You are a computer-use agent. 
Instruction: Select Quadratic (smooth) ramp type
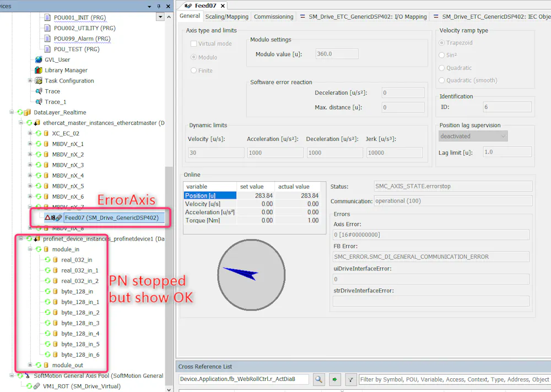coord(442,80)
